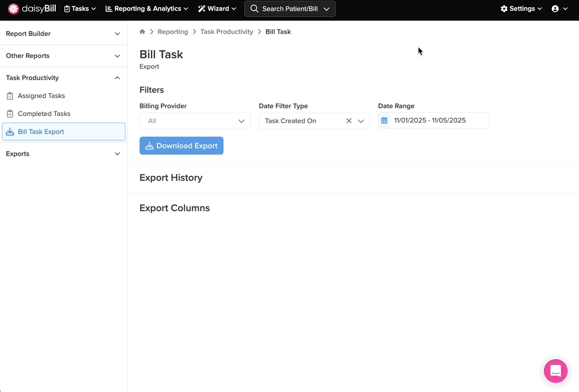579x392 pixels.
Task: Open the user account profile icon
Action: click(555, 9)
